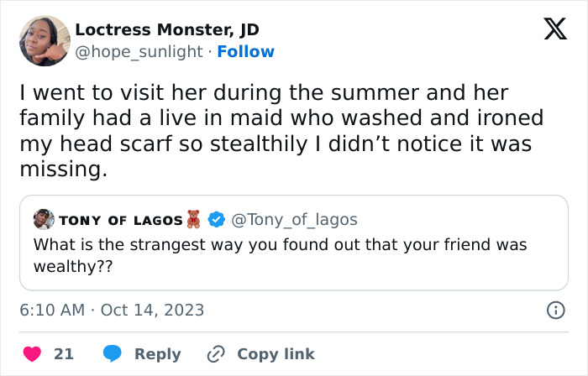Image resolution: width=588 pixels, height=376 pixels.
Task: Click the teddy bear emoji
Action: 193,219
